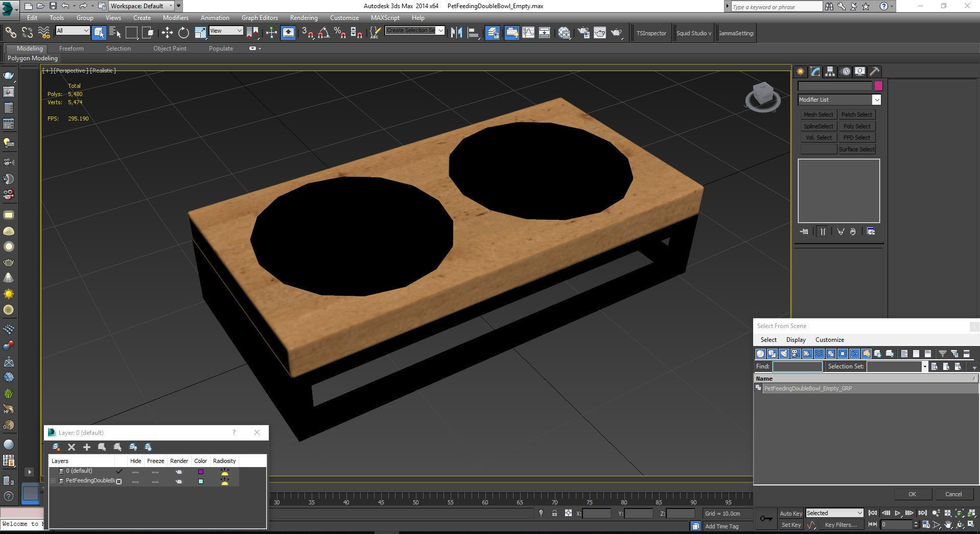This screenshot has width=980, height=534.
Task: Click the Align tool icon
Action: pos(473,33)
